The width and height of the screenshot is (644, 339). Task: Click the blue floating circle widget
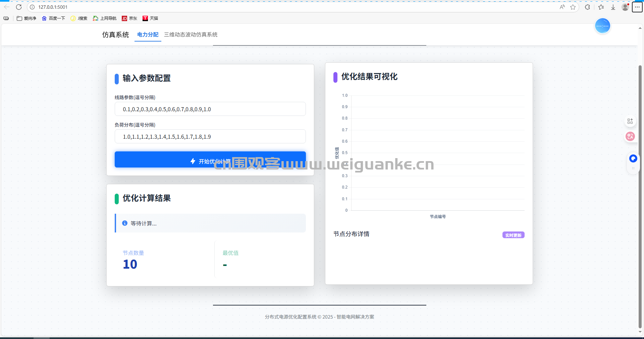coord(602,26)
